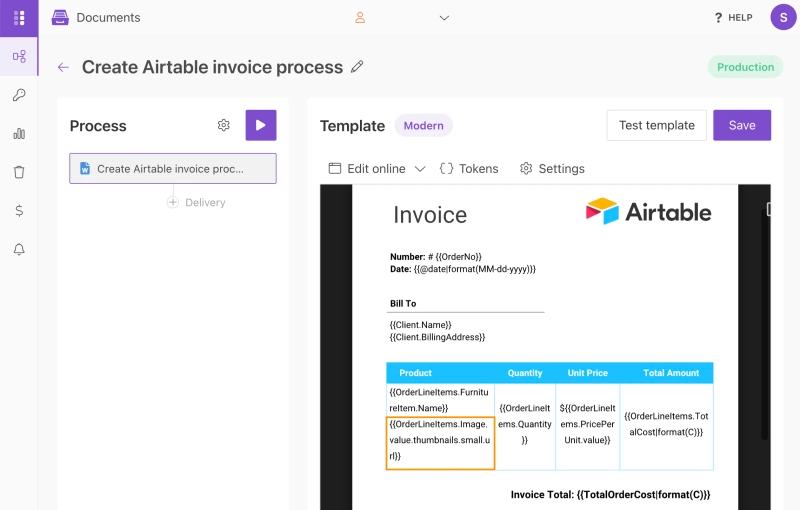Click the Delivery label

(x=205, y=202)
